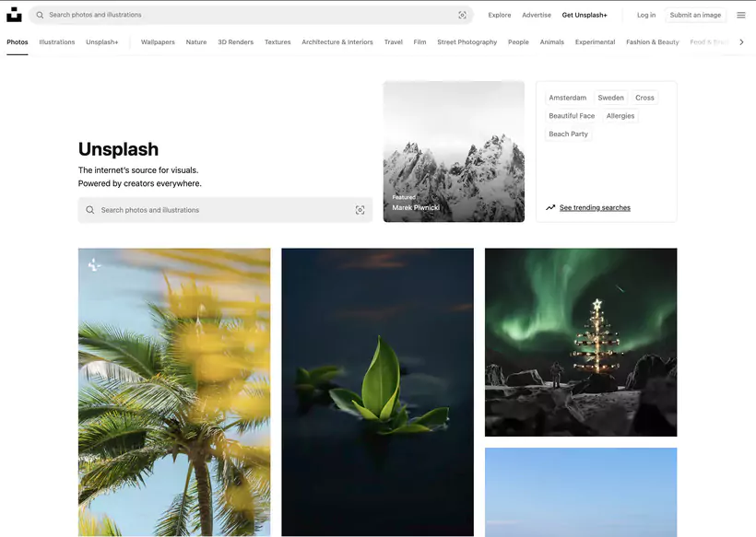The image size is (756, 537).
Task: Open the Experimental category
Action: coord(595,41)
